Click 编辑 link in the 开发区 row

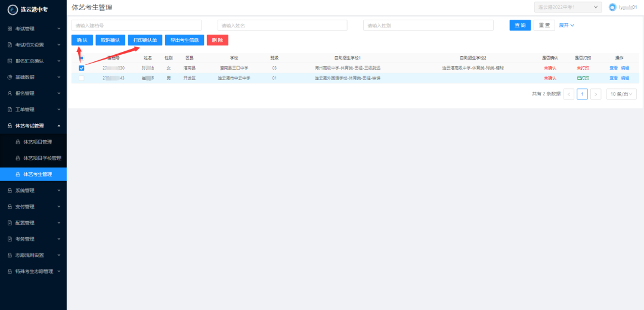pyautogui.click(x=625, y=78)
